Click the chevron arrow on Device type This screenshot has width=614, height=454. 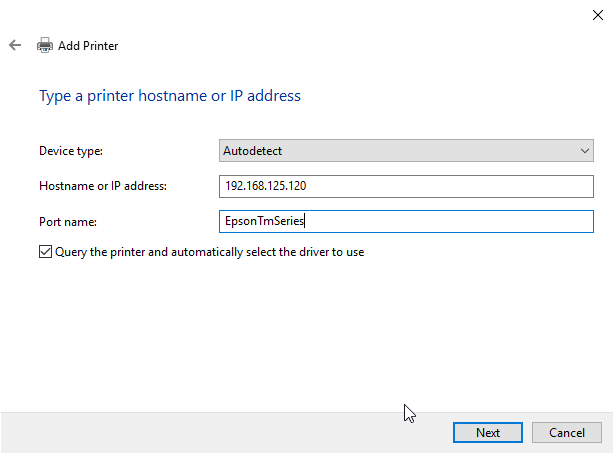[x=585, y=151]
